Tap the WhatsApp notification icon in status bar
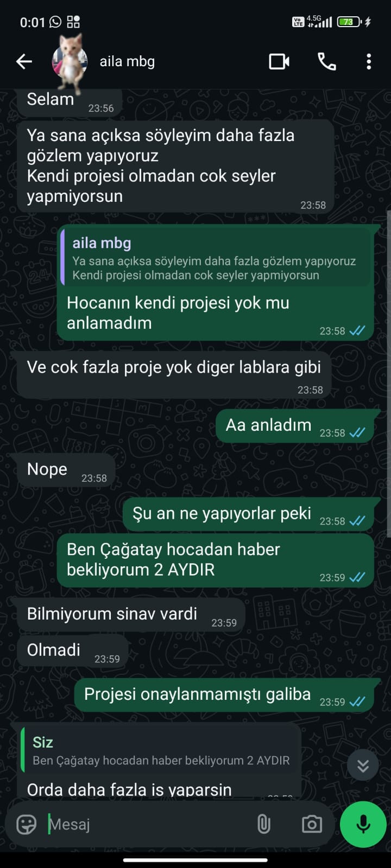Screen dimensions: 391x868 [x=55, y=22]
